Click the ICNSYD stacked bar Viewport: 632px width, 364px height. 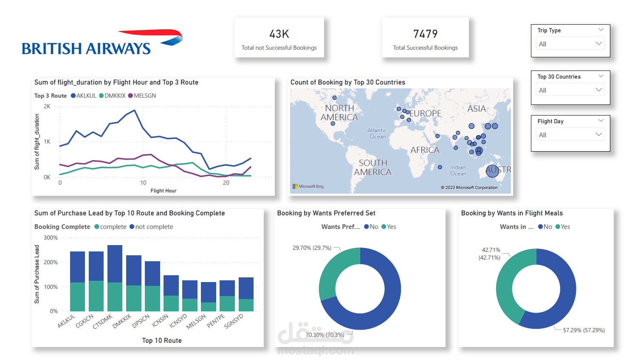[190, 296]
